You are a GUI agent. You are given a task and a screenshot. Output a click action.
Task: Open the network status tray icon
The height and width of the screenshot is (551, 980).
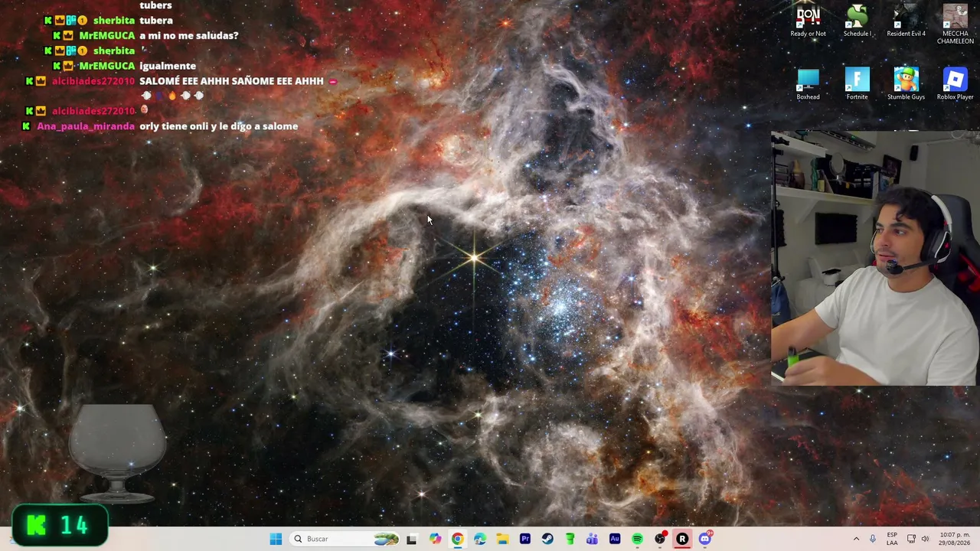(911, 539)
